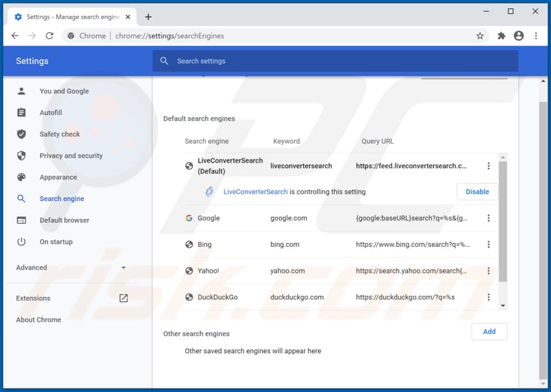Click the Chrome site info icon
The width and height of the screenshot is (551, 392).
click(x=71, y=36)
